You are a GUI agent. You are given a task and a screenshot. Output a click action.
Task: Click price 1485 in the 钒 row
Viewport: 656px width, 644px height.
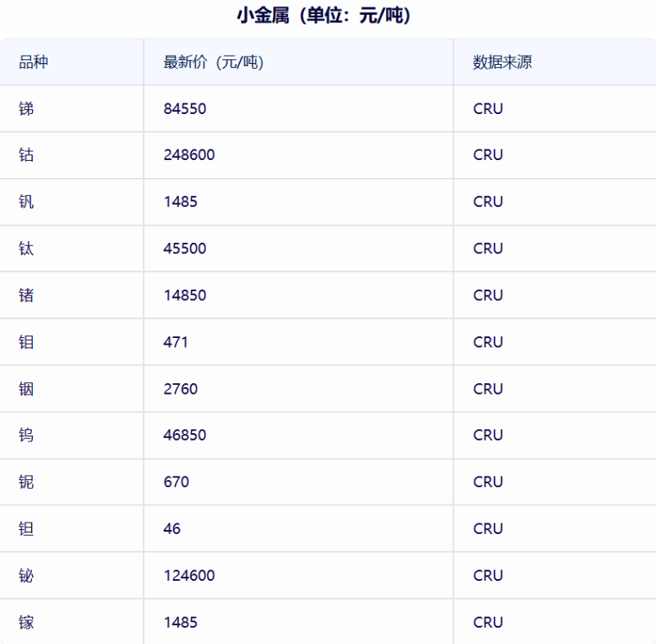tap(180, 202)
